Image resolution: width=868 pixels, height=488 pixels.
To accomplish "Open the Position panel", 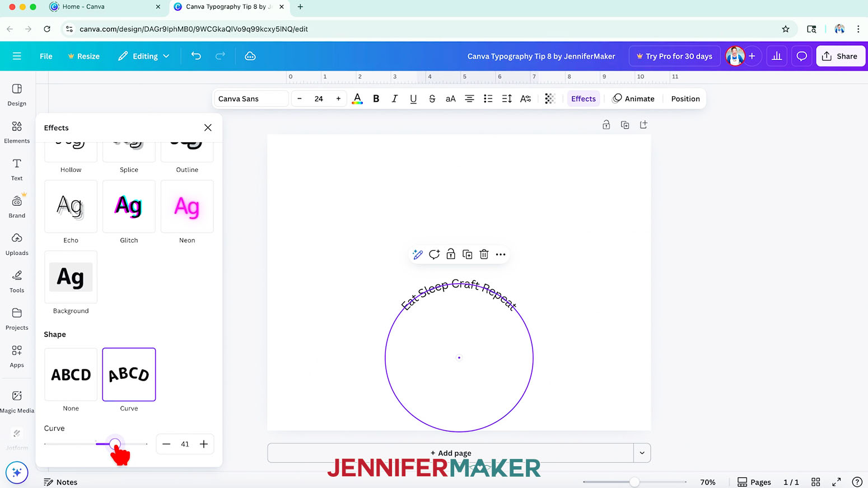I will 685,98.
